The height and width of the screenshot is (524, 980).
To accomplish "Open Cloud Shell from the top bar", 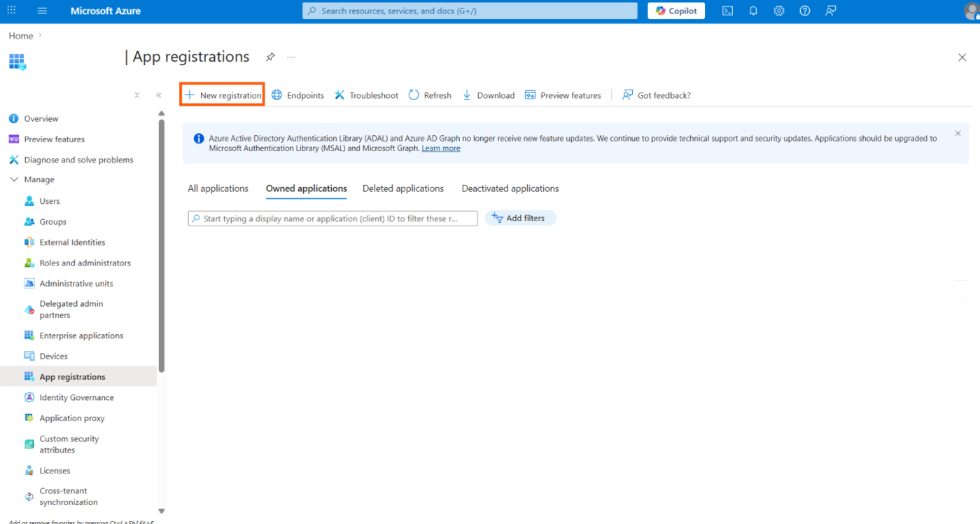I will point(728,11).
